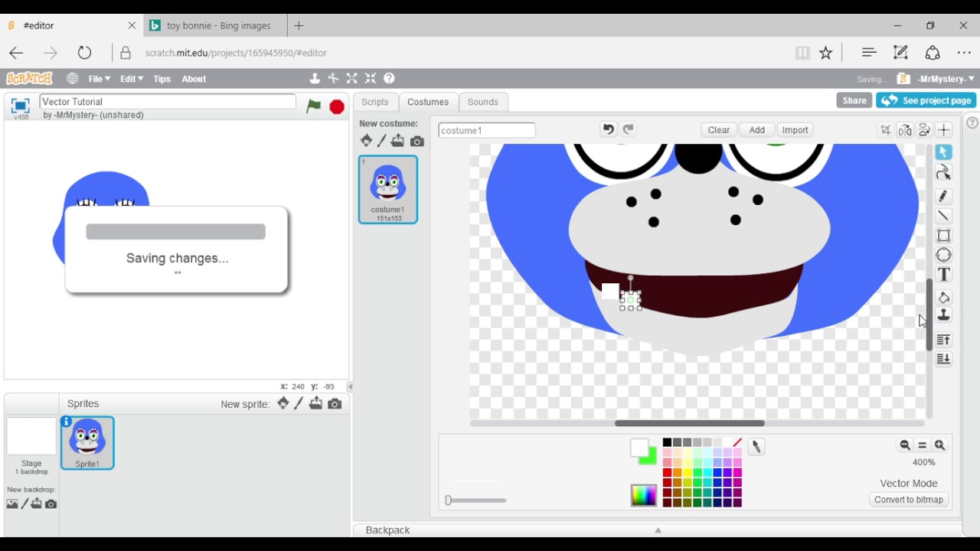Viewport: 980px width, 551px height.
Task: Click the Grow icon in menu bar
Action: click(x=352, y=78)
